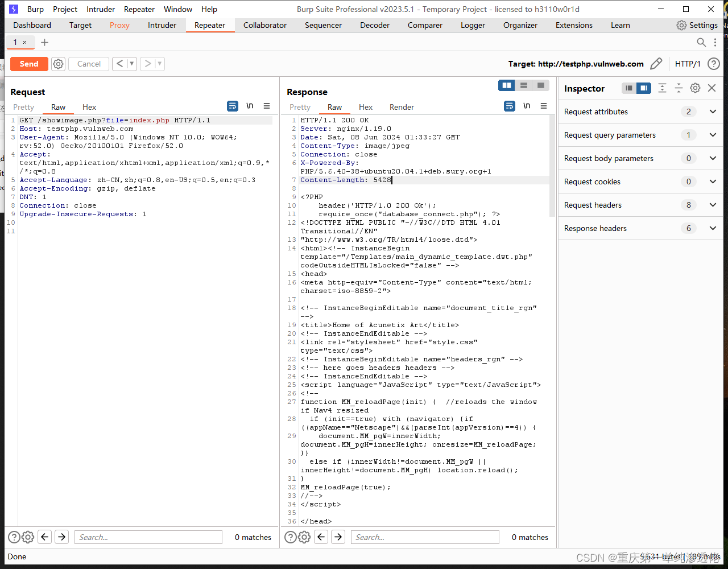Open back history dropdown arrow
Screen dimensions: 728x569
[132, 64]
